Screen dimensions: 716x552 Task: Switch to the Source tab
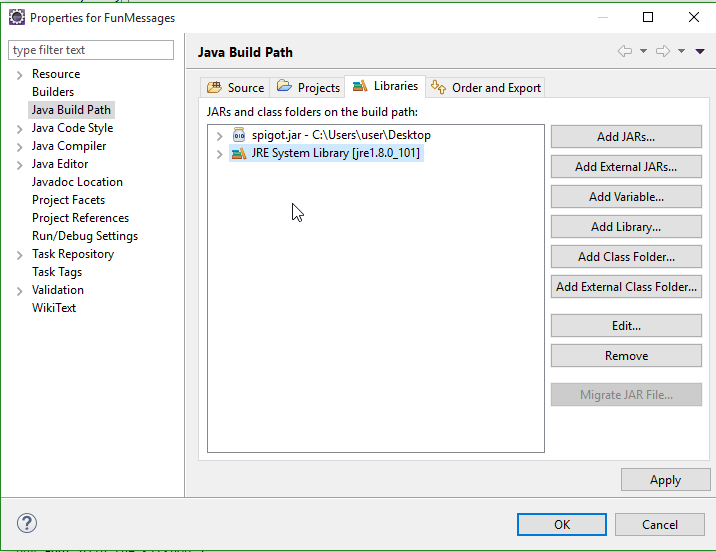(235, 87)
